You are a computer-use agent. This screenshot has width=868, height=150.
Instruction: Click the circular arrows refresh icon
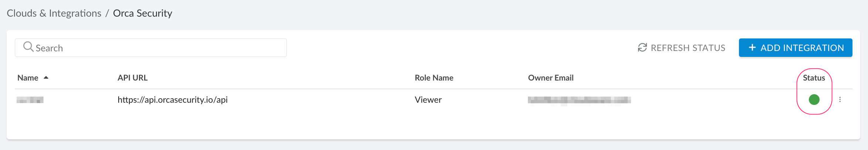(x=642, y=48)
